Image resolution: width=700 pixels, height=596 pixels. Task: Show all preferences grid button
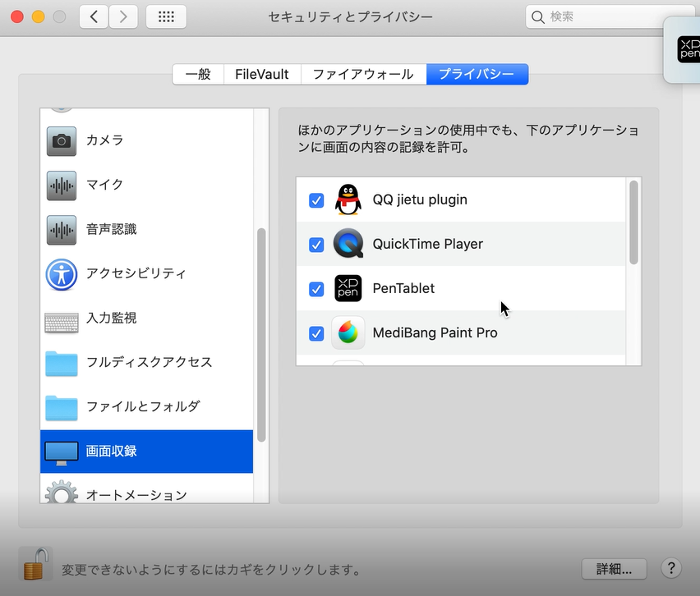tap(166, 17)
